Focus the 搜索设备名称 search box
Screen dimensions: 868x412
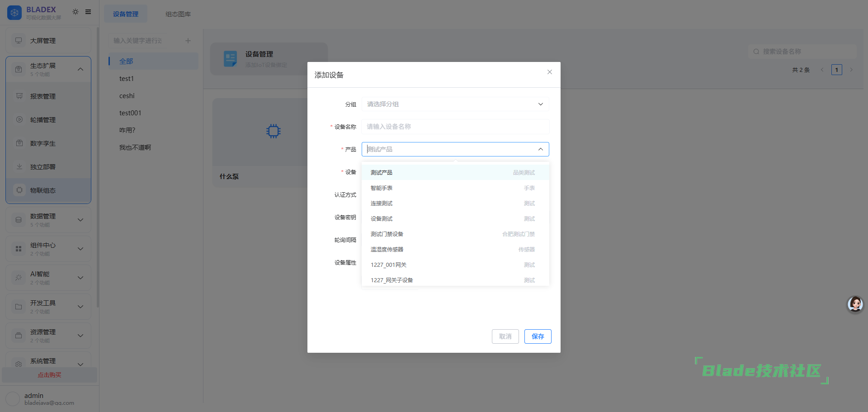[x=802, y=52]
